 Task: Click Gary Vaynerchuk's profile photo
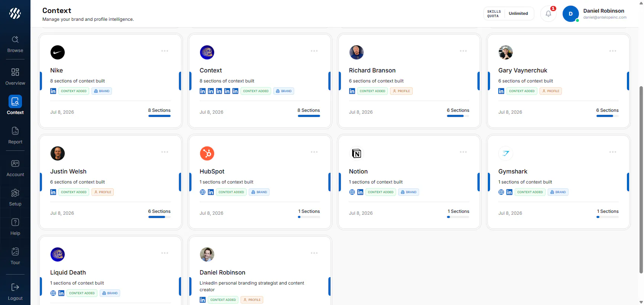(x=506, y=52)
